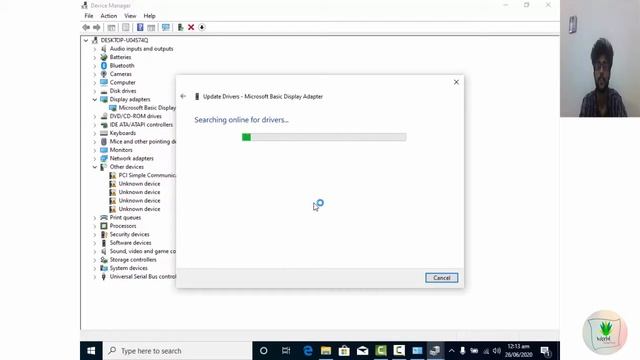Expand the Cameras category
Image resolution: width=640 pixels, height=360 pixels.
[x=95, y=74]
